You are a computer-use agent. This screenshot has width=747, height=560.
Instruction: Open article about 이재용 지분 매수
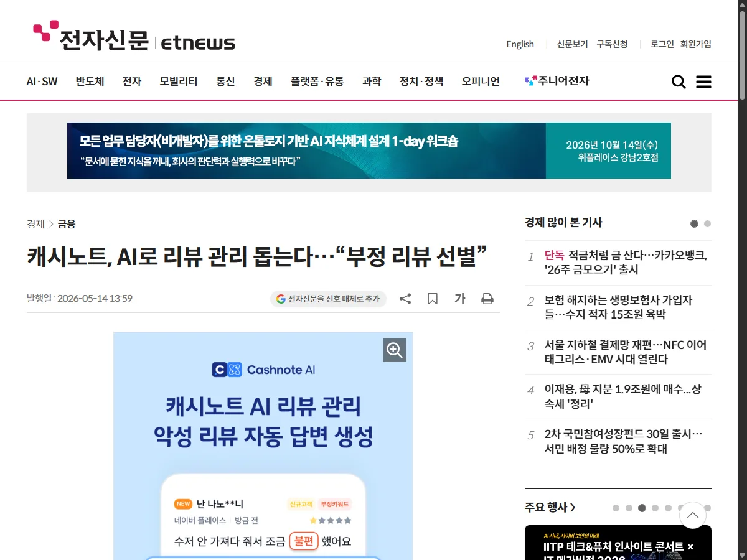pos(623,397)
